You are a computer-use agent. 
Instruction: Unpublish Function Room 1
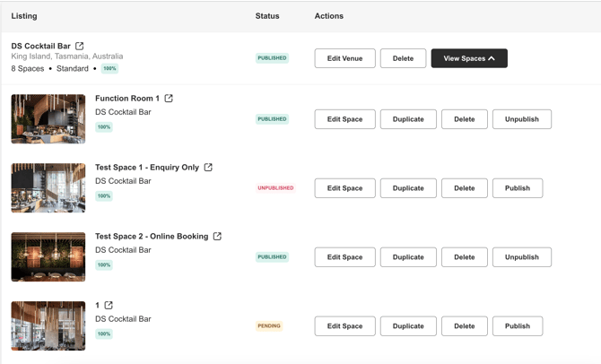(x=521, y=119)
